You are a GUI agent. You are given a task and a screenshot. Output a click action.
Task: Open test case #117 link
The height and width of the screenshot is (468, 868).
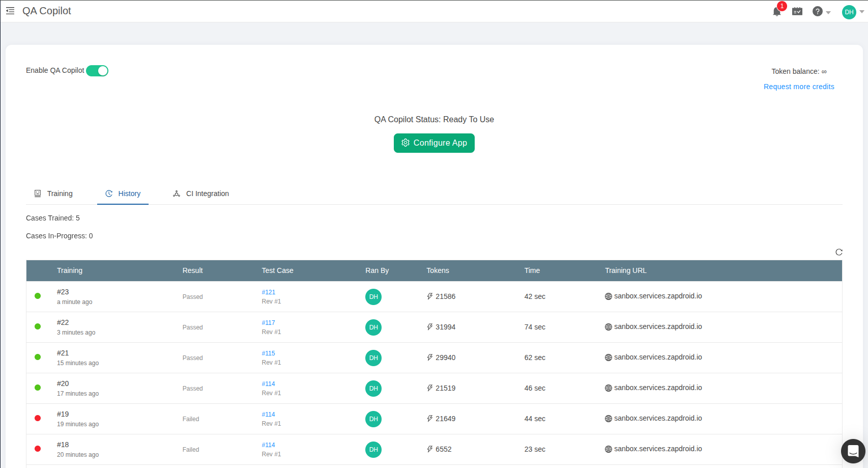(x=269, y=323)
